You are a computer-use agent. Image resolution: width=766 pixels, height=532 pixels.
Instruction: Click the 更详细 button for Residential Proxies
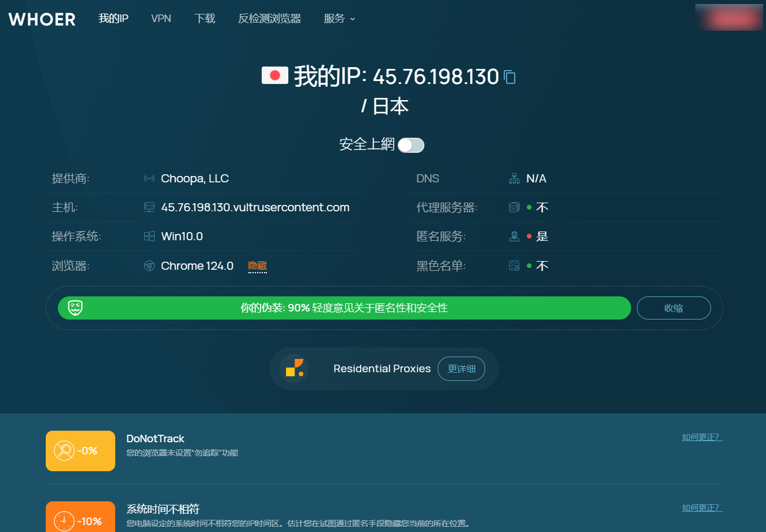461,369
